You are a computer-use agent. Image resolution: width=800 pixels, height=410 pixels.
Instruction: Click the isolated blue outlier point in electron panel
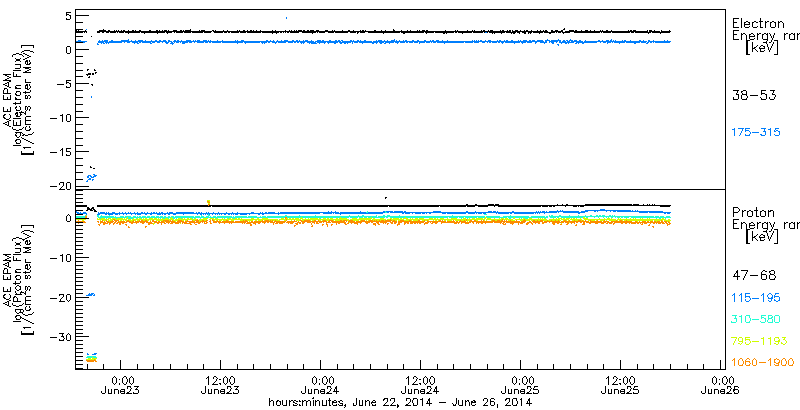click(287, 18)
